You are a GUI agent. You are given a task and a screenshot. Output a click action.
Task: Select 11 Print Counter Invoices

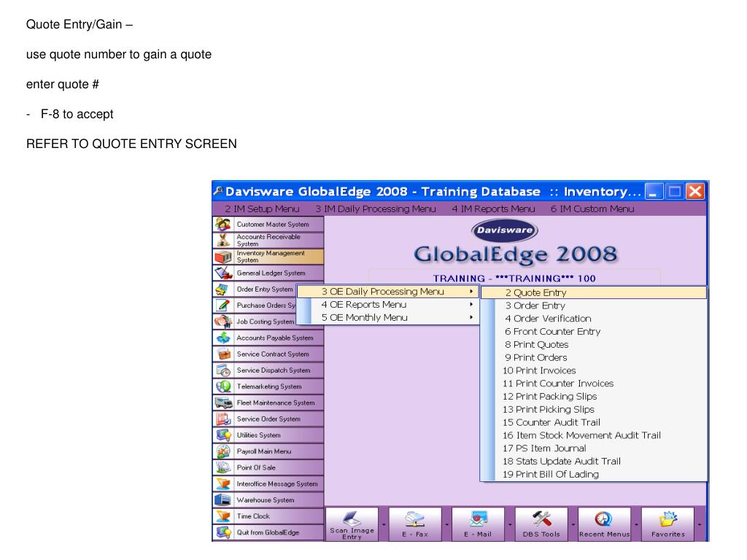(594, 384)
